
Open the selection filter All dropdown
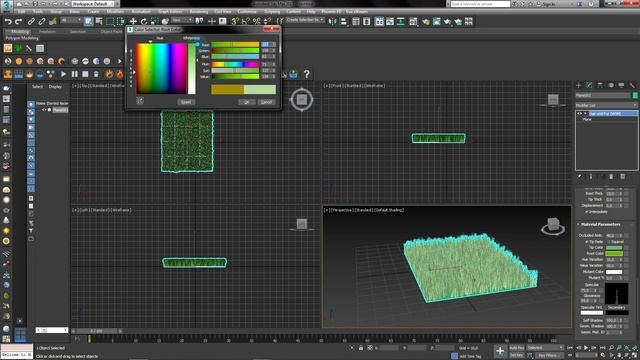click(x=71, y=20)
